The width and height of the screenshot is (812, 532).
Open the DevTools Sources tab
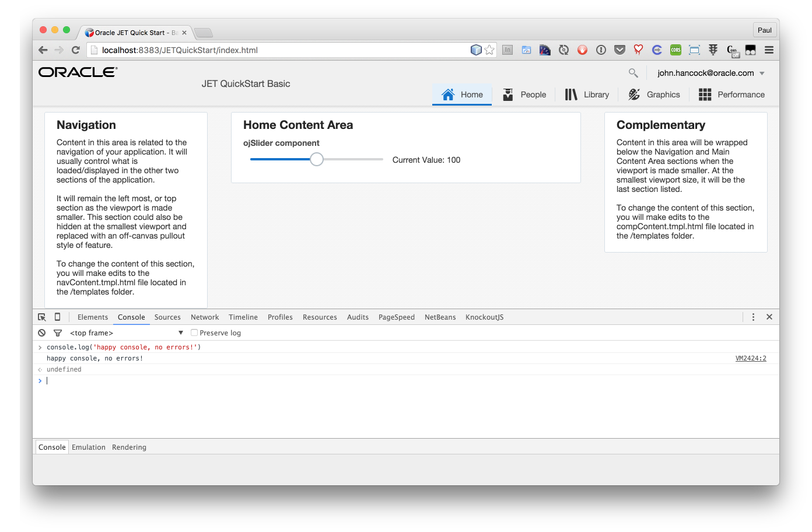point(167,317)
